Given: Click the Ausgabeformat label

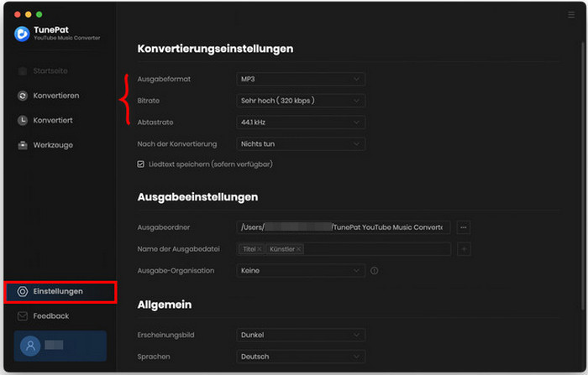Looking at the screenshot, I should [164, 79].
